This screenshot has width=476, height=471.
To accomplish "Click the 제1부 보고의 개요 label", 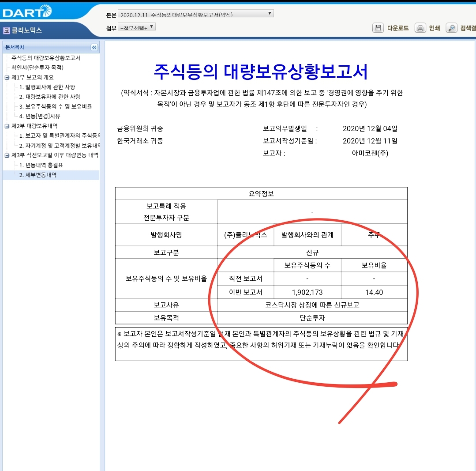I will (x=33, y=77).
